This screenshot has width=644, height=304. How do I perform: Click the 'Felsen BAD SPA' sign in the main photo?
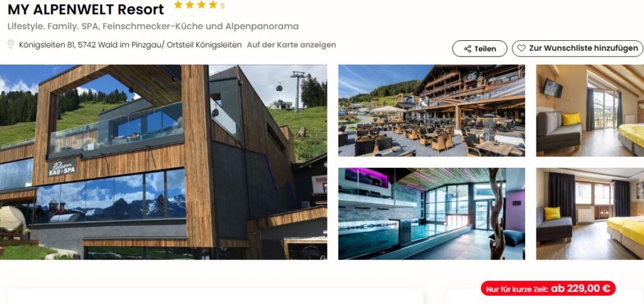click(x=62, y=167)
